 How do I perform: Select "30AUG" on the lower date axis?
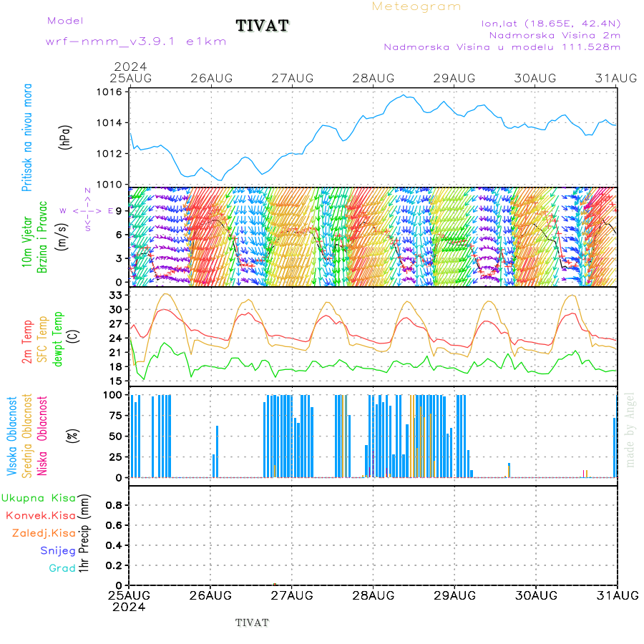537,595
